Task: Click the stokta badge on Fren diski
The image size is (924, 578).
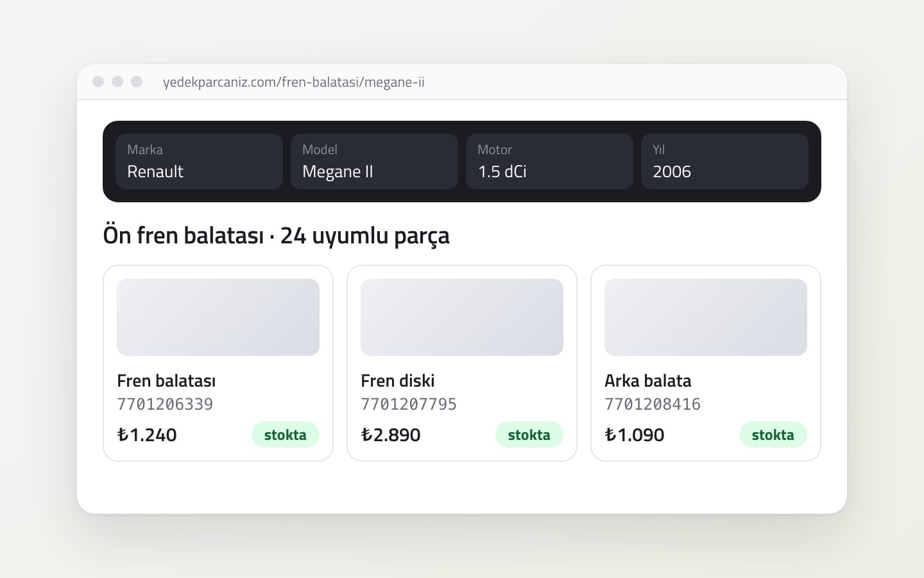Action: (x=529, y=435)
